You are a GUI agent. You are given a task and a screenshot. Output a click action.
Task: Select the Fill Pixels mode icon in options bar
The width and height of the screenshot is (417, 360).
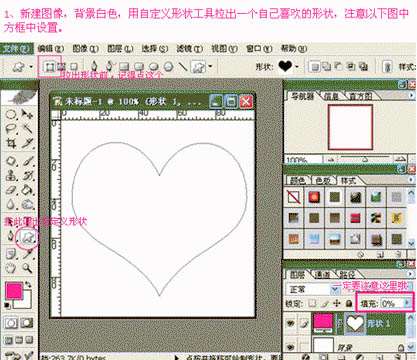74,67
